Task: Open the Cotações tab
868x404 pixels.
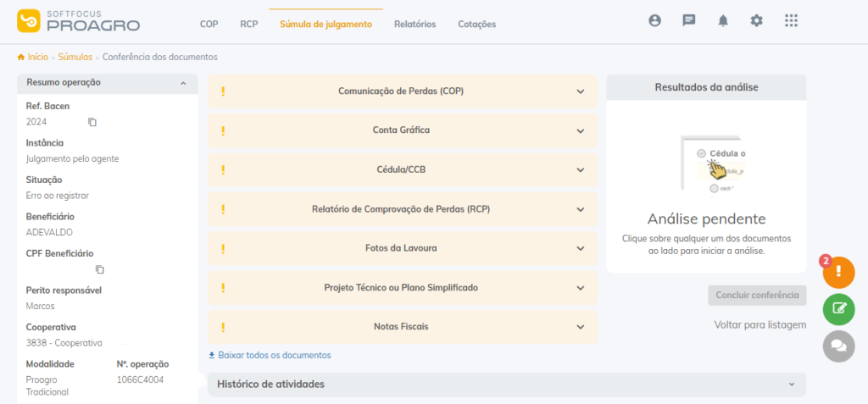Action: pos(476,25)
